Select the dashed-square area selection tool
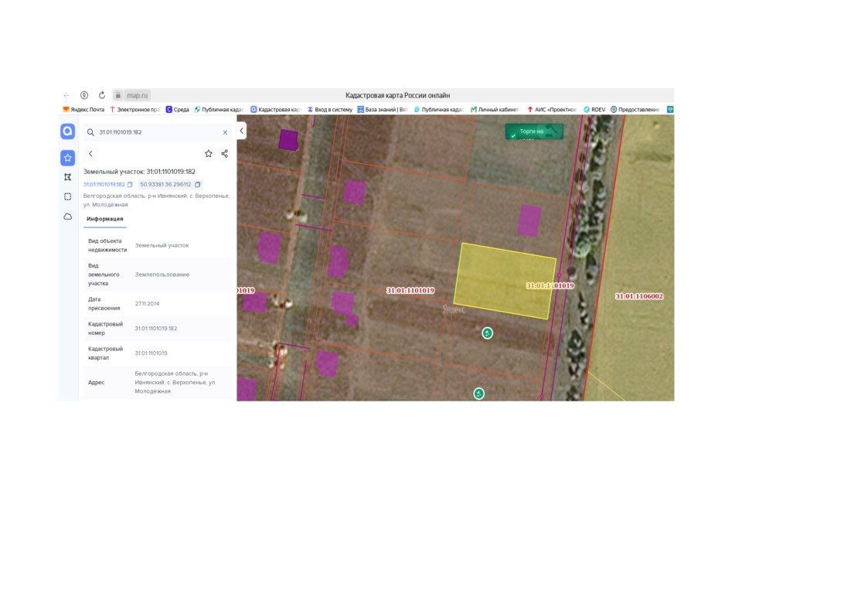 pyautogui.click(x=67, y=196)
